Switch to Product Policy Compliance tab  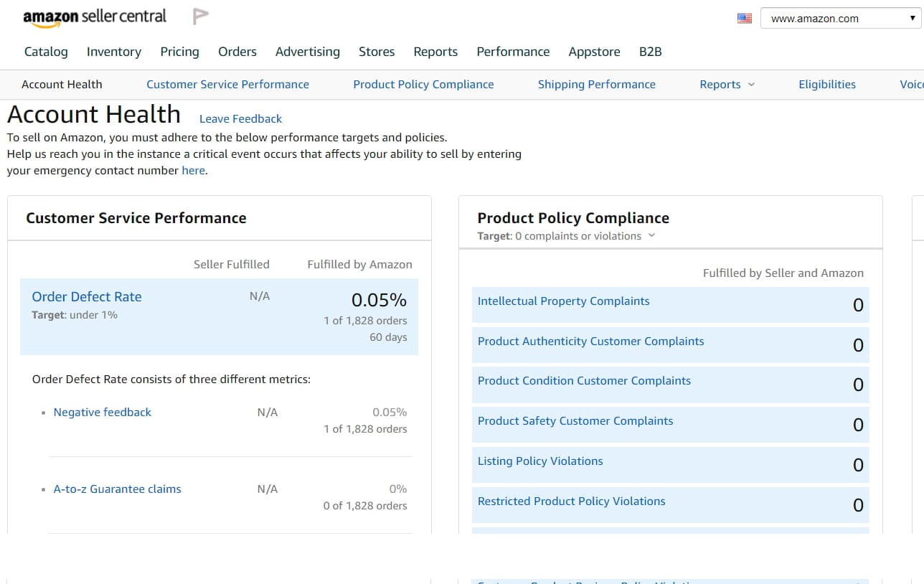[423, 84]
